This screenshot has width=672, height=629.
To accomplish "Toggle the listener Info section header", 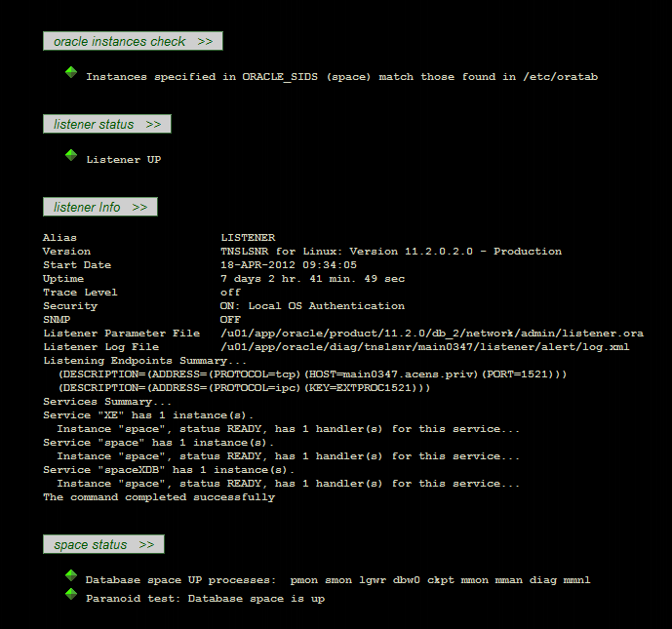I will point(100,207).
